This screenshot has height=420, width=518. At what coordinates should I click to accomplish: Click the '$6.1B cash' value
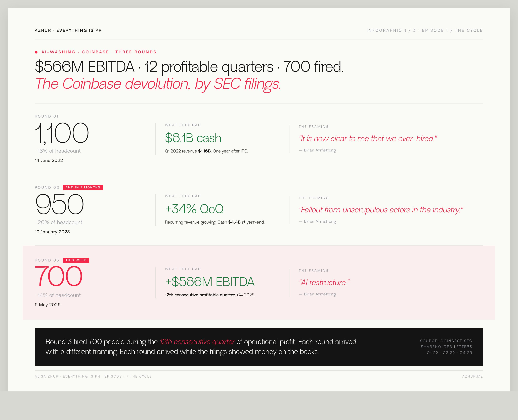193,138
